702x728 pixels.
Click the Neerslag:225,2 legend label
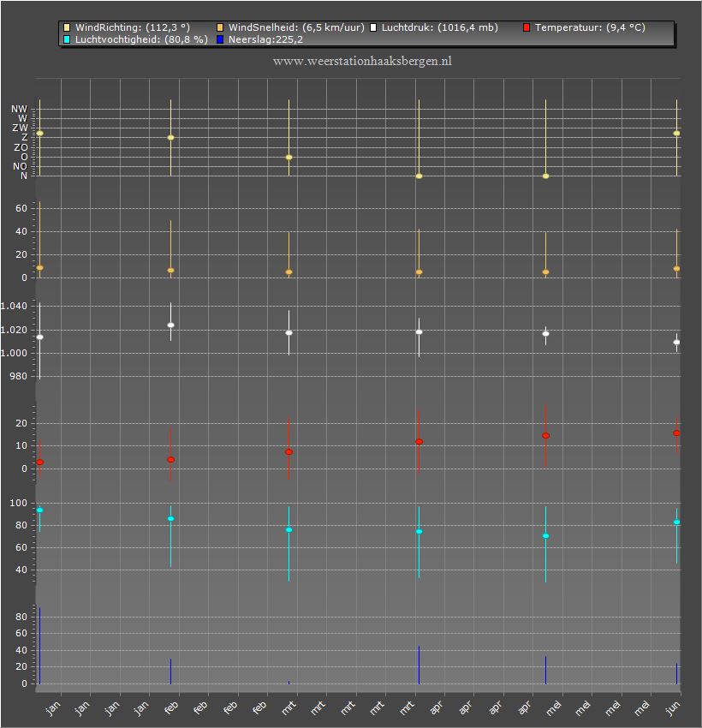(x=265, y=39)
